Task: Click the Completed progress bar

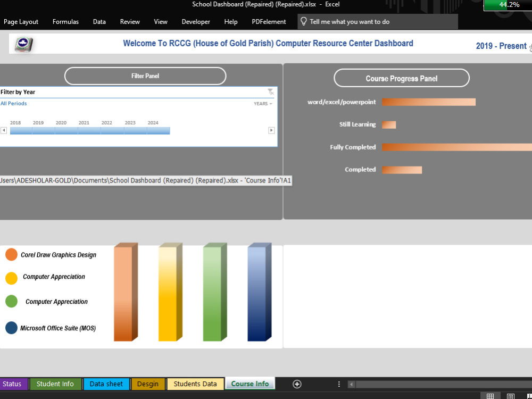Action: 402,170
